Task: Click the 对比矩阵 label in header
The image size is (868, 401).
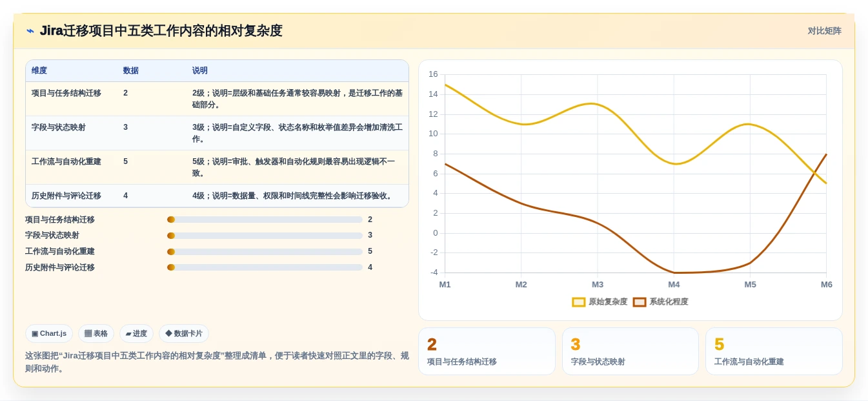Action: click(x=824, y=30)
